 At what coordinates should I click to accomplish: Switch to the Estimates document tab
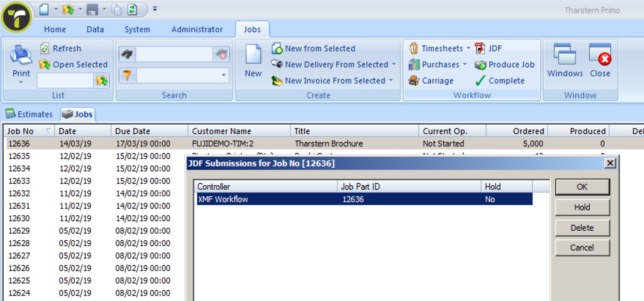(x=29, y=114)
